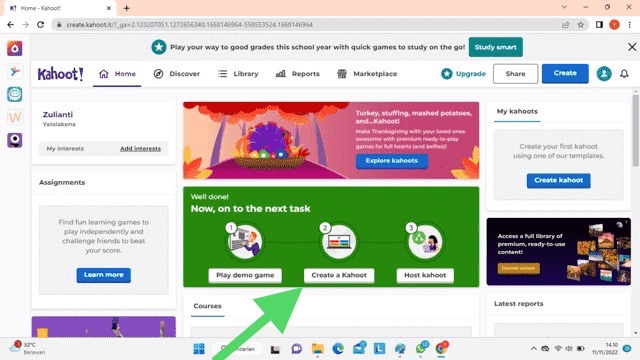Open the Discover tab

point(177,74)
